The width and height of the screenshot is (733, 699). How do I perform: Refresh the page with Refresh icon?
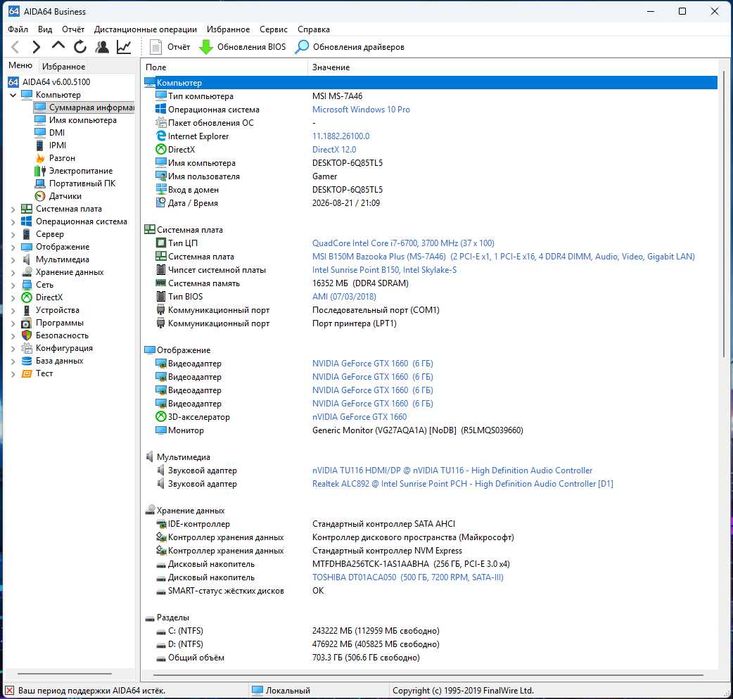(x=80, y=47)
